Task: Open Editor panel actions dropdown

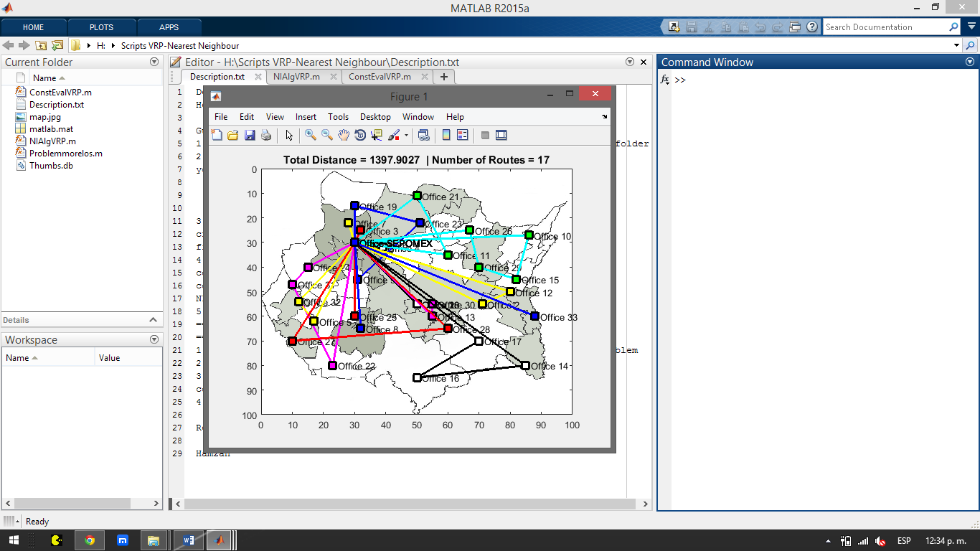Action: pyautogui.click(x=630, y=62)
